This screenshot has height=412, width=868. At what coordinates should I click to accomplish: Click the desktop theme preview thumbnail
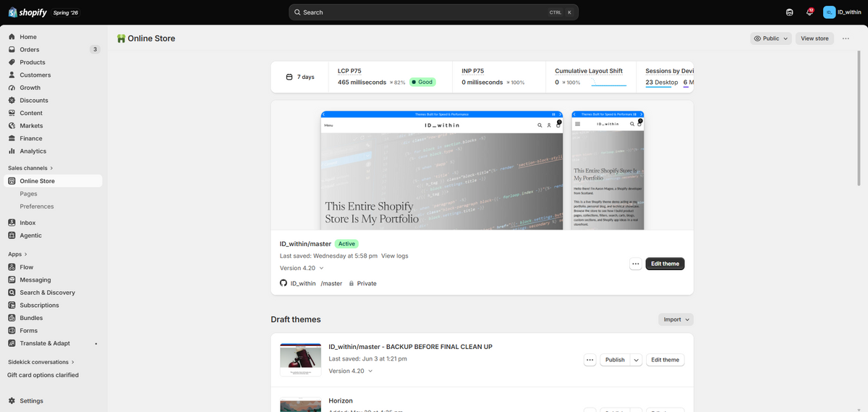pos(442,170)
